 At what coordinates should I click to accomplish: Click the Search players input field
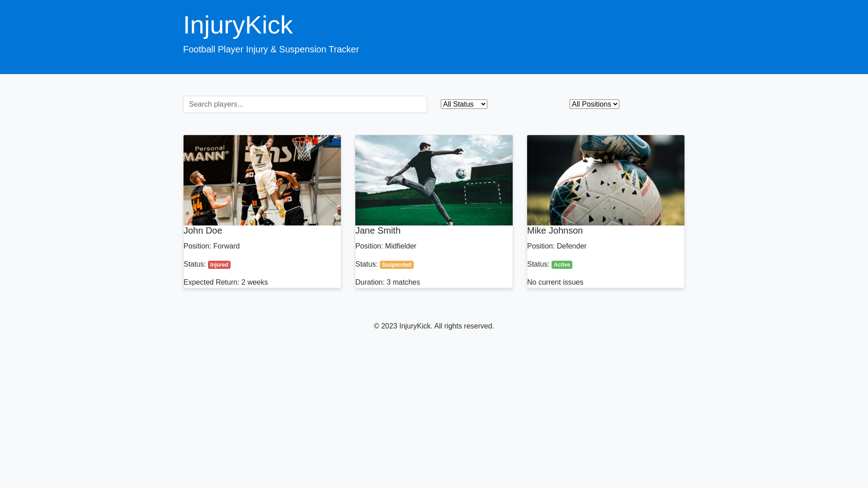click(x=305, y=104)
